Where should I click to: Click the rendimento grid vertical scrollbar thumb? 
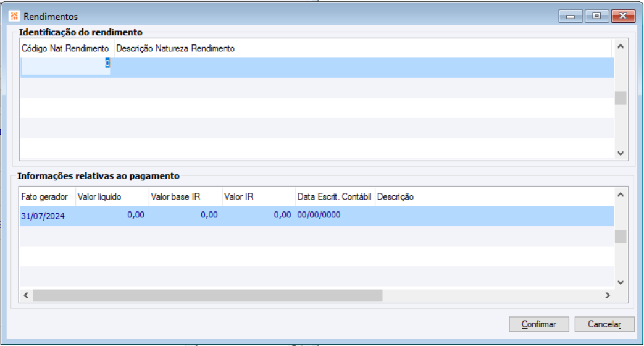click(621, 98)
